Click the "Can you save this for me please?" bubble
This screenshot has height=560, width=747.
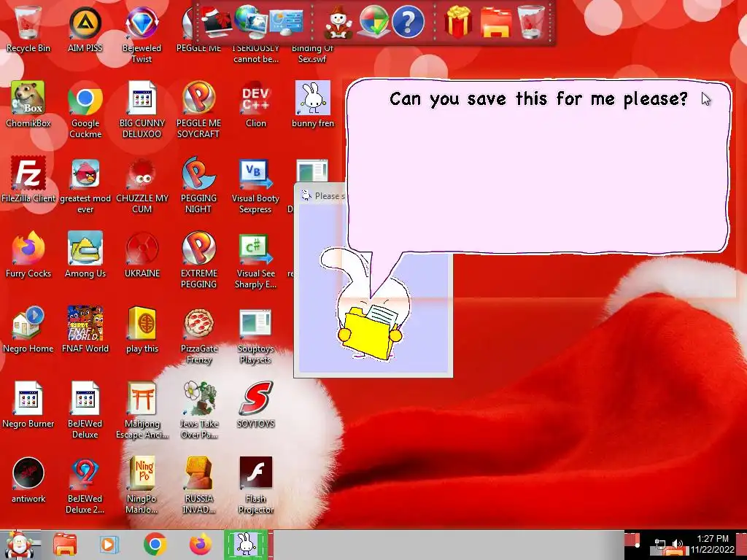click(538, 167)
